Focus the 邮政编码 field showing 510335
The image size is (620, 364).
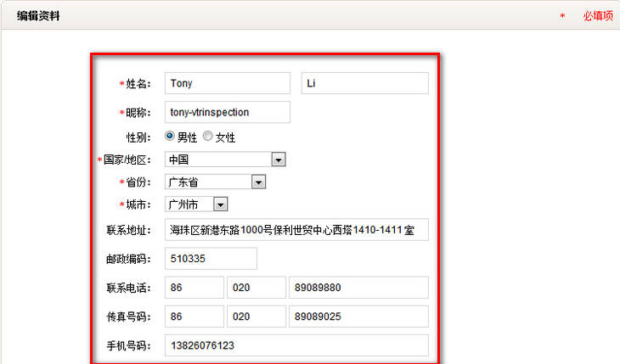[211, 259]
